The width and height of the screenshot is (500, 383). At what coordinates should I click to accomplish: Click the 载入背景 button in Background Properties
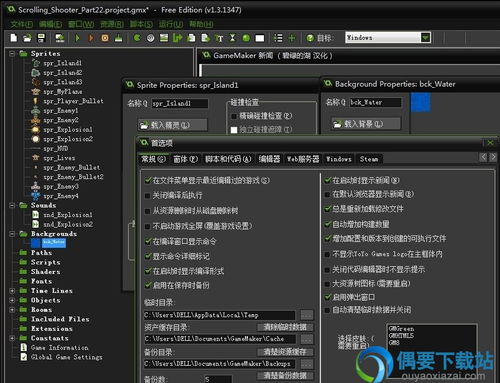tap(366, 124)
